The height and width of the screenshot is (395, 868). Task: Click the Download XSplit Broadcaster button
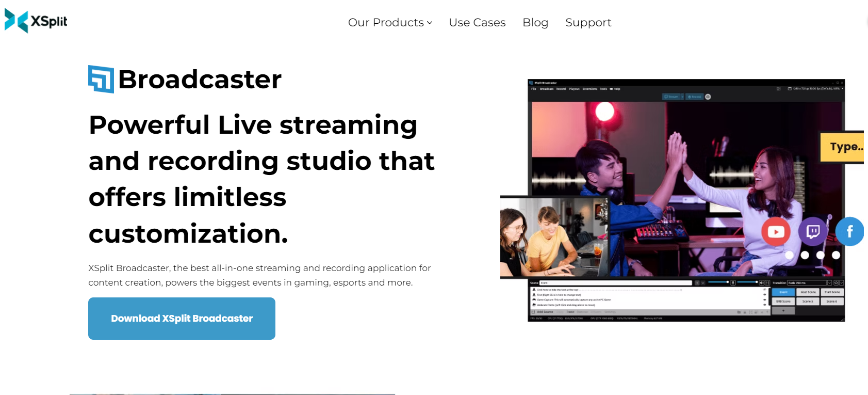tap(182, 319)
